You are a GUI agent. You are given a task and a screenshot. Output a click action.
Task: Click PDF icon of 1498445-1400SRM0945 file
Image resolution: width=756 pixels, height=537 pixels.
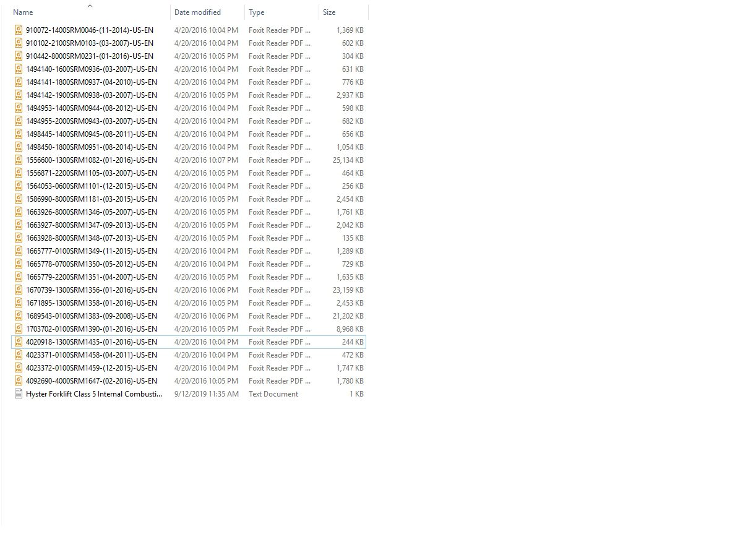coord(19,134)
